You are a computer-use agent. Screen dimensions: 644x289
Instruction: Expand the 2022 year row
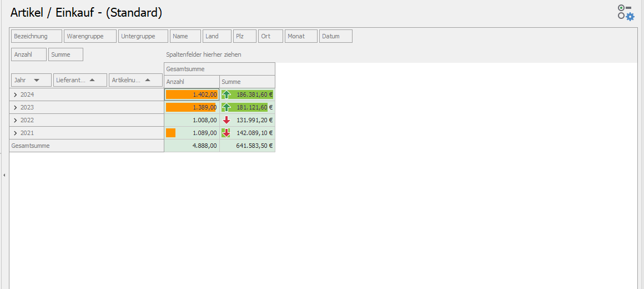(15, 120)
